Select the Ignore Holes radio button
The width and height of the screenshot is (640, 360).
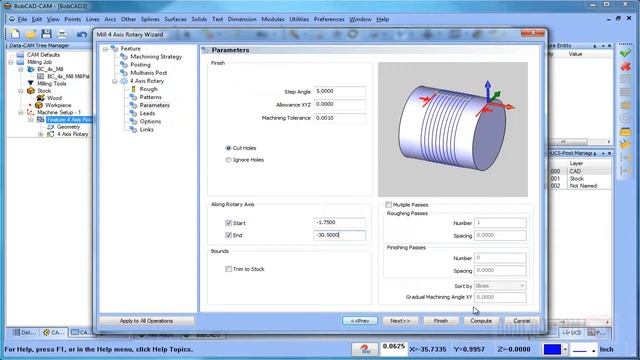(x=228, y=160)
